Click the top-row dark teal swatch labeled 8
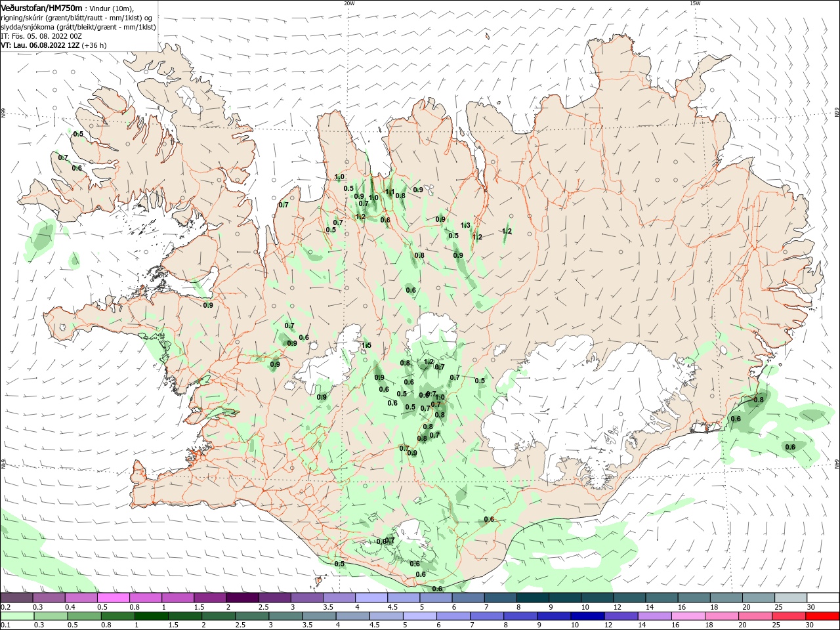The width and height of the screenshot is (840, 630). (x=533, y=598)
